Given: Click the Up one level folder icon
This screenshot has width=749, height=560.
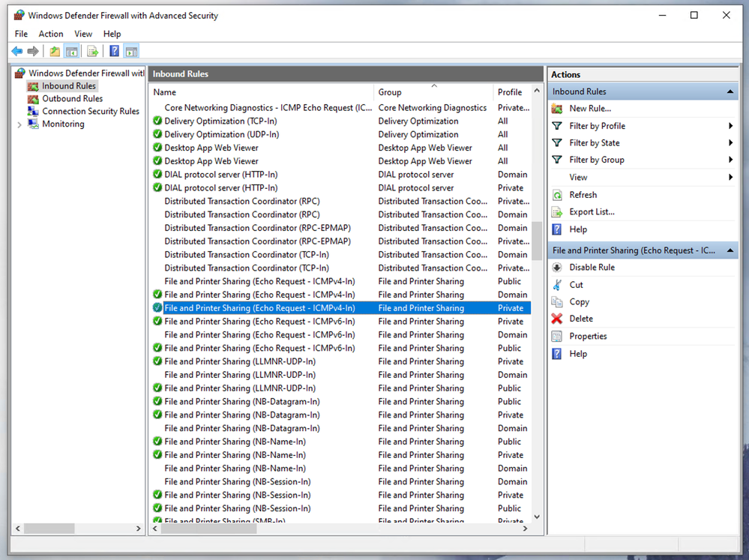Looking at the screenshot, I should click(55, 51).
